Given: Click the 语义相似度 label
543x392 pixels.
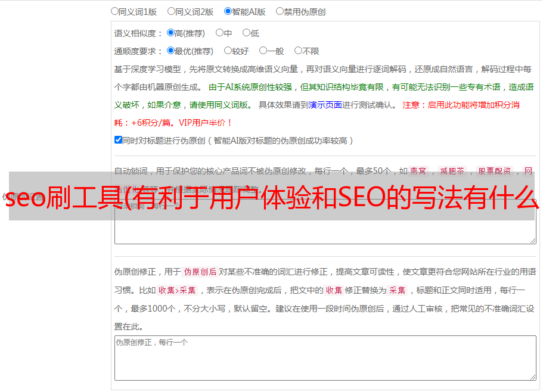Looking at the screenshot, I should click(138, 33).
